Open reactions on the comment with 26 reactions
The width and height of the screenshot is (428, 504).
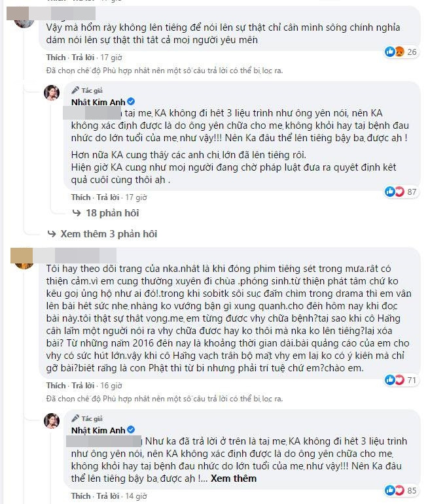click(x=401, y=52)
